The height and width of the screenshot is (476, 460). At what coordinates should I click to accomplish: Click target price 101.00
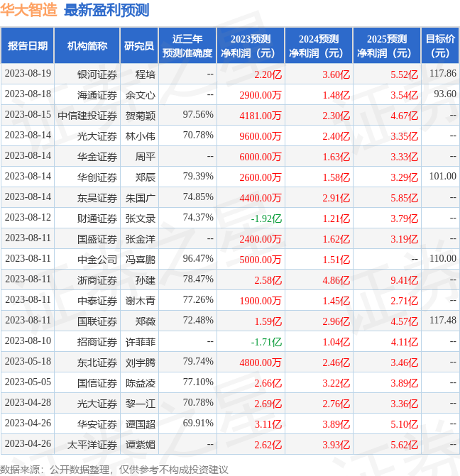tap(443, 177)
